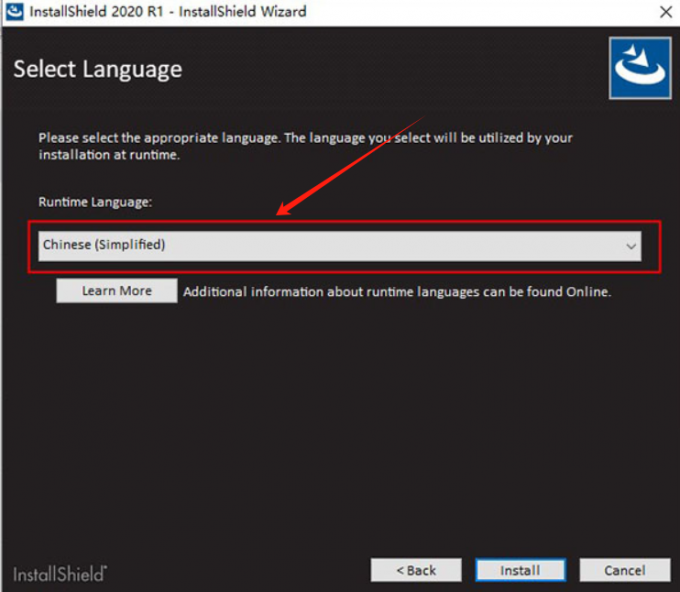Click the Select Language heading

98,69
